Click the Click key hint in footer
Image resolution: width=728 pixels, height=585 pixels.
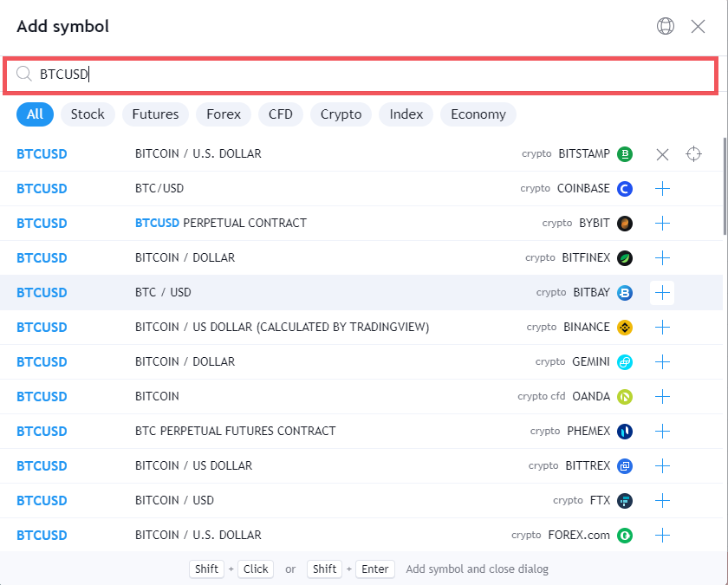point(256,569)
